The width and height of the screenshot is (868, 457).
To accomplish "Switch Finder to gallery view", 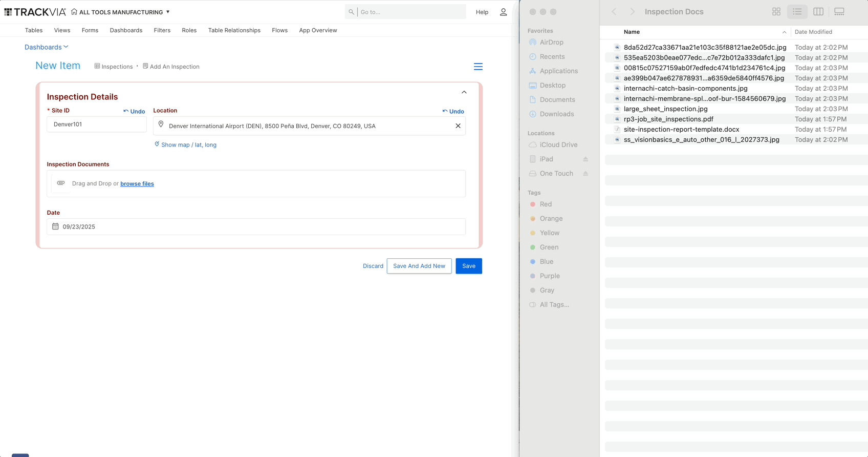I will 839,11.
